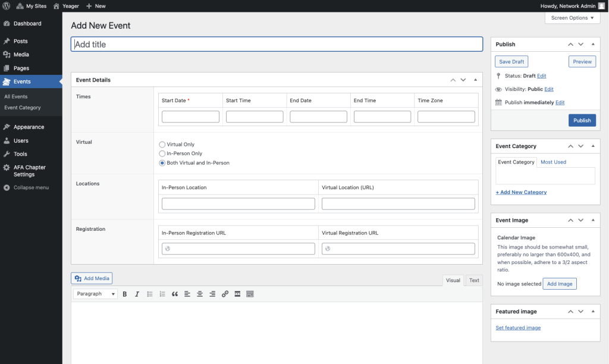Toggle italic formatting in editor toolbar
This screenshot has width=609, height=364.
pos(137,294)
